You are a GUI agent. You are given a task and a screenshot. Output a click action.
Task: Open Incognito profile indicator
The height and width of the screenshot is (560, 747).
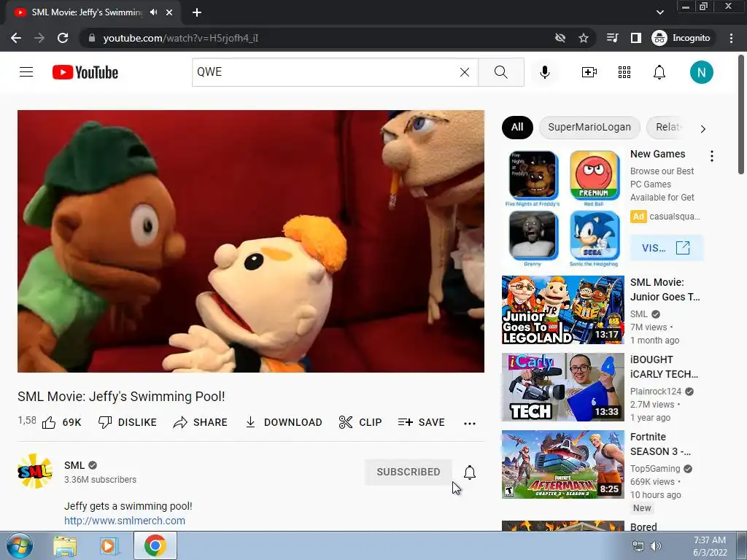(x=681, y=38)
